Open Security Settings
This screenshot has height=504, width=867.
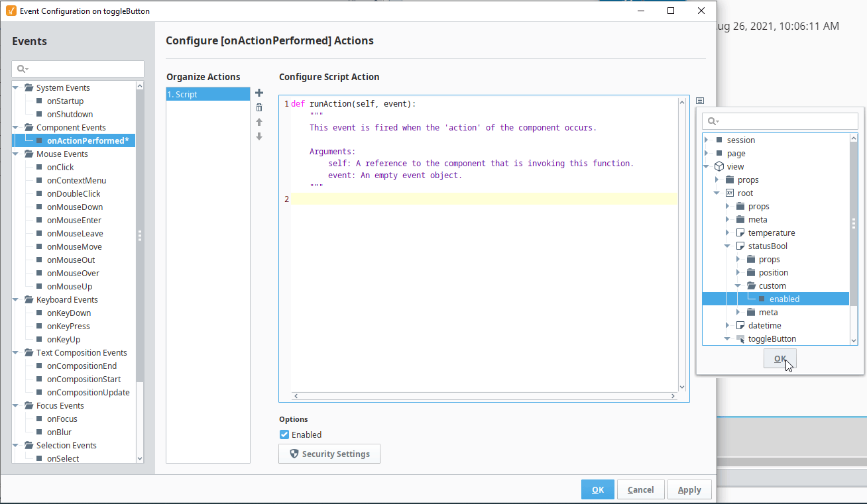point(329,454)
